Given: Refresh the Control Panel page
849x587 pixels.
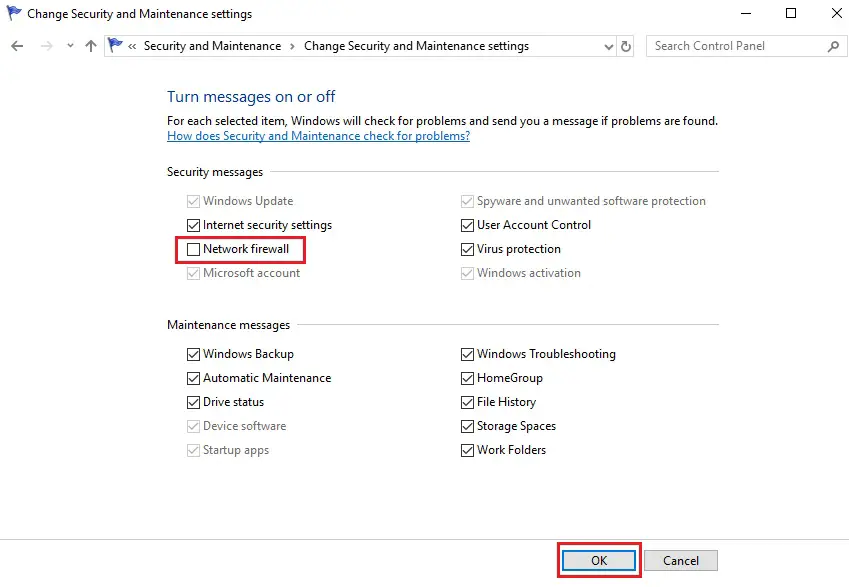Looking at the screenshot, I should 625,47.
